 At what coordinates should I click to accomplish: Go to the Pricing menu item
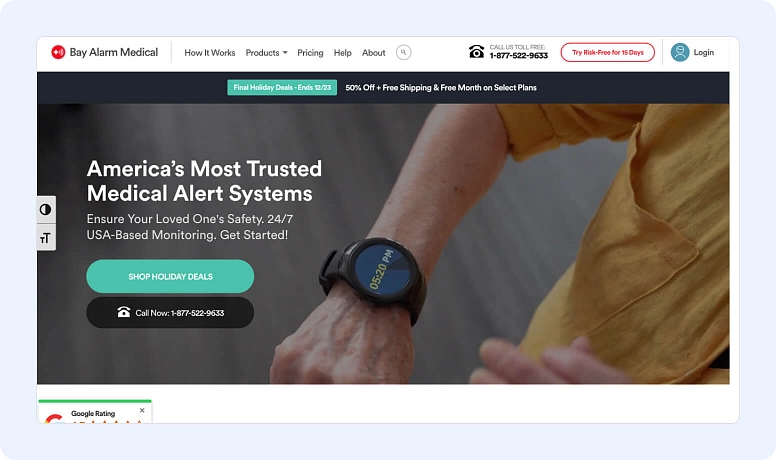(x=310, y=52)
